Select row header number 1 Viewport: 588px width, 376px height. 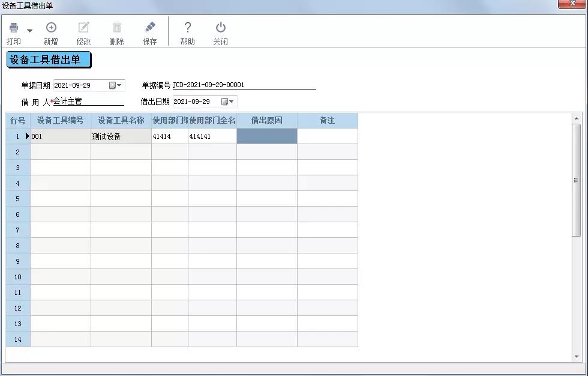point(17,136)
